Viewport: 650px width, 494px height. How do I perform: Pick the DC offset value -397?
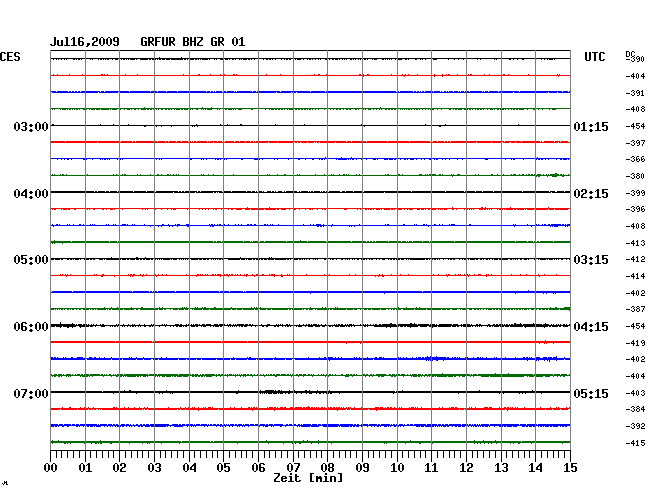635,143
